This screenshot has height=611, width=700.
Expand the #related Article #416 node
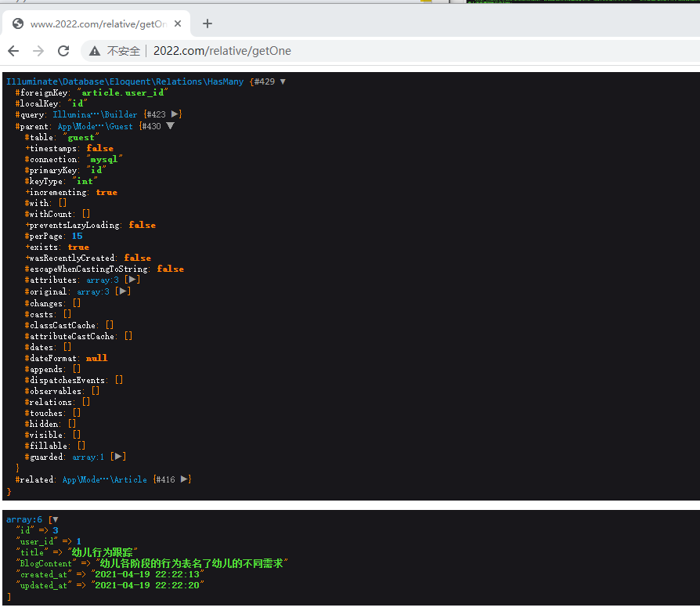184,479
